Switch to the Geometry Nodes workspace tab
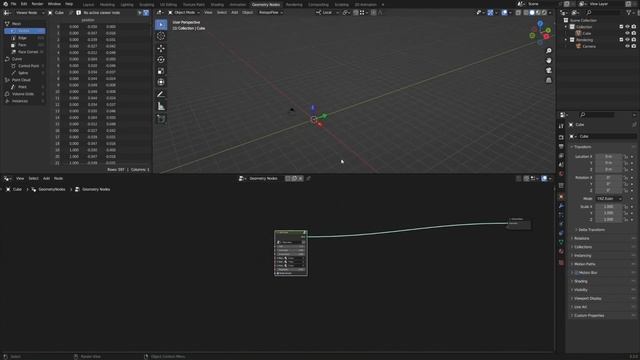 click(x=266, y=4)
